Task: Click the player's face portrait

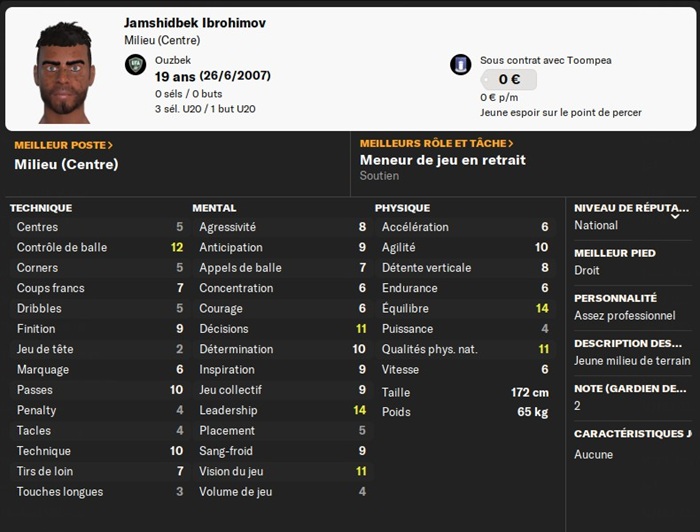Action: [65, 72]
